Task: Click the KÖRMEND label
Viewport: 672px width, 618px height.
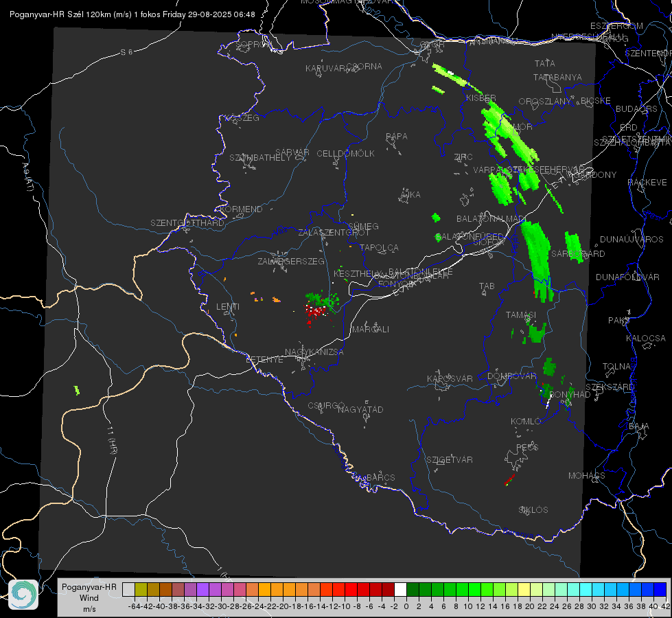Action: click(240, 209)
